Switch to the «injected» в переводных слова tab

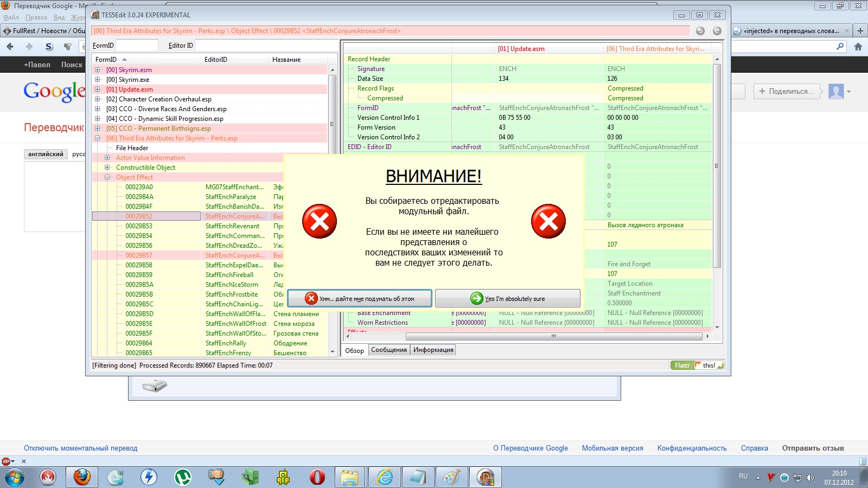pyautogui.click(x=791, y=31)
